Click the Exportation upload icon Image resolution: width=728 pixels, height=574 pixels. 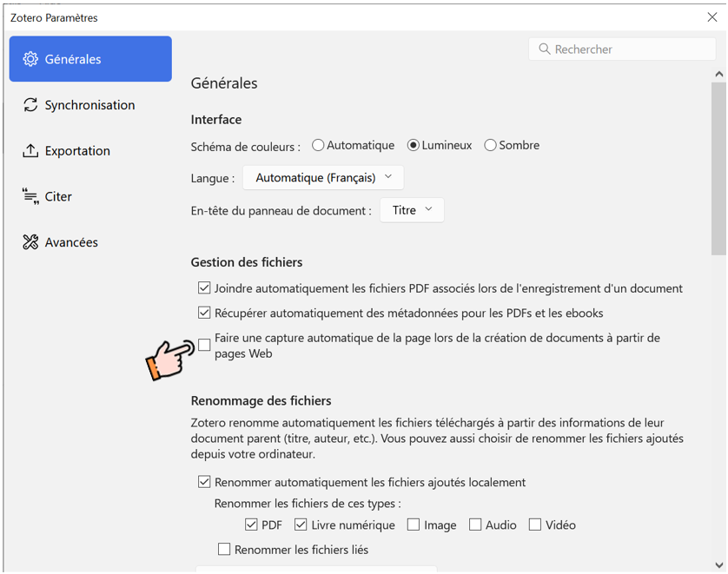coord(30,151)
